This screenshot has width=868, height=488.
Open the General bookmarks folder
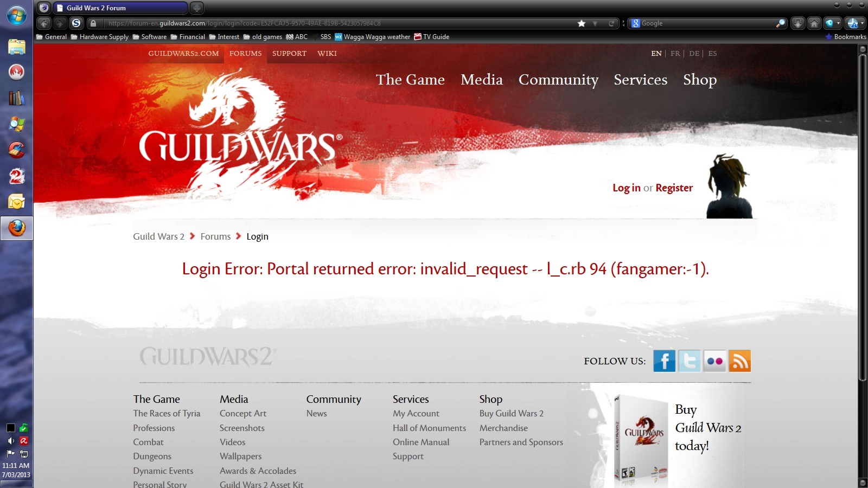tap(52, 37)
